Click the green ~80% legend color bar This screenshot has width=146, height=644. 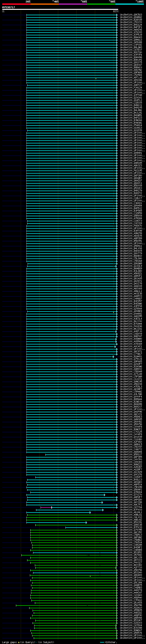[101, 4]
